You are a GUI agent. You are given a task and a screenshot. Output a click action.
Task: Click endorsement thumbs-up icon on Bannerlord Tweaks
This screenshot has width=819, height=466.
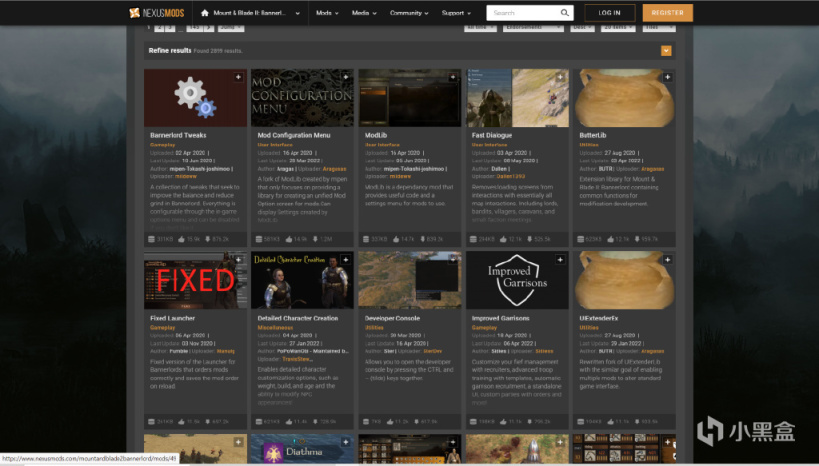pos(181,239)
